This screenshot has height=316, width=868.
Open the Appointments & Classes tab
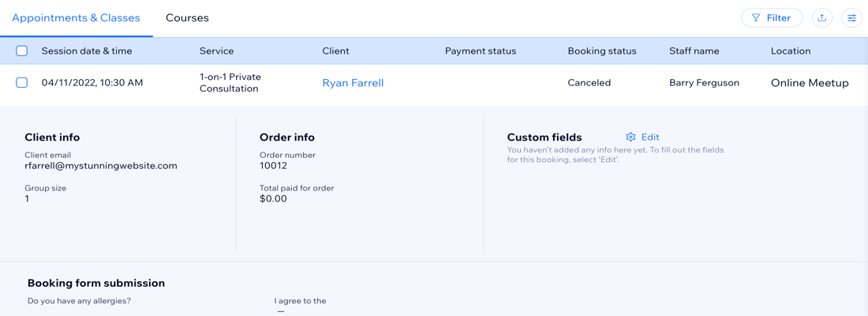click(x=76, y=18)
